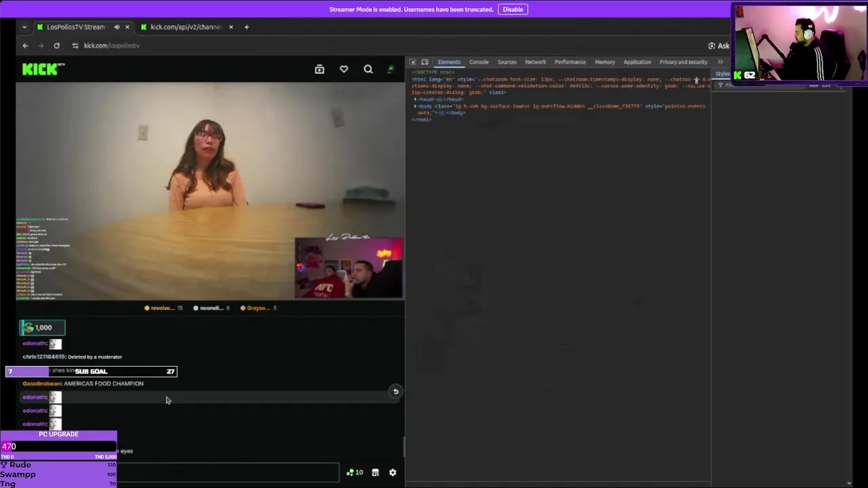Open the Kick clips browse icon
Screen dimensions: 868x488
tap(319, 68)
